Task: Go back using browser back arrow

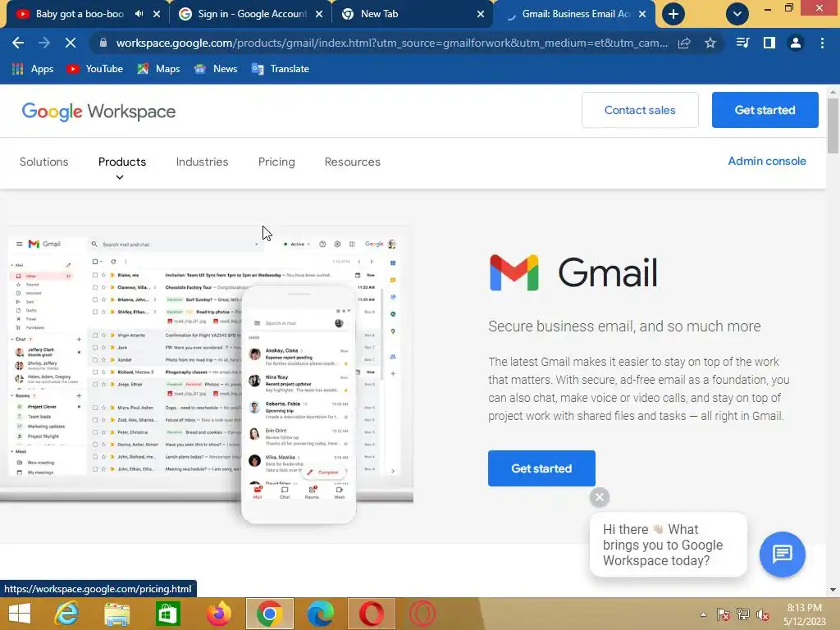Action: coord(18,43)
